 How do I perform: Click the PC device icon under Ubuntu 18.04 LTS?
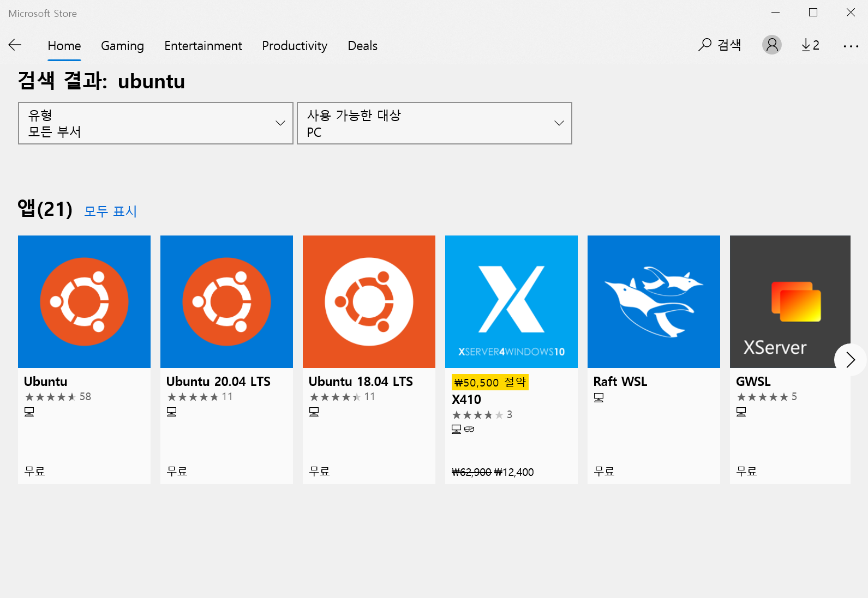[314, 412]
